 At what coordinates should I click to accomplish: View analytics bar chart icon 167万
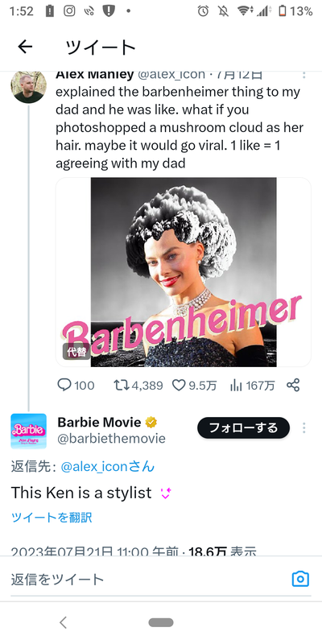pyautogui.click(x=236, y=386)
